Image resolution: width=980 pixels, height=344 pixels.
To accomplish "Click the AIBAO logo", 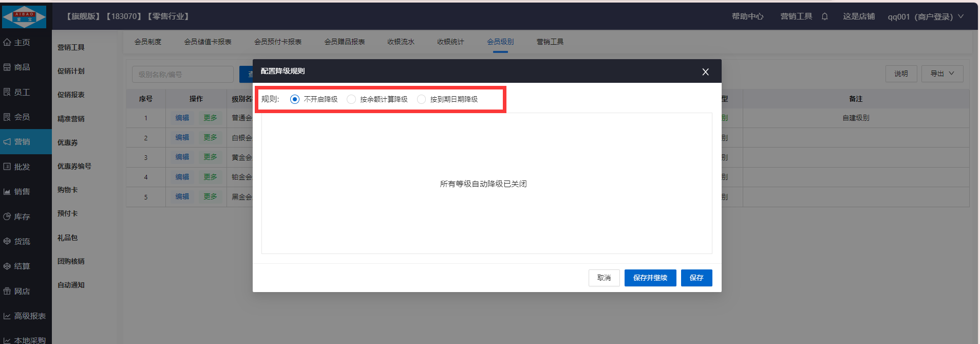I will 24,16.
